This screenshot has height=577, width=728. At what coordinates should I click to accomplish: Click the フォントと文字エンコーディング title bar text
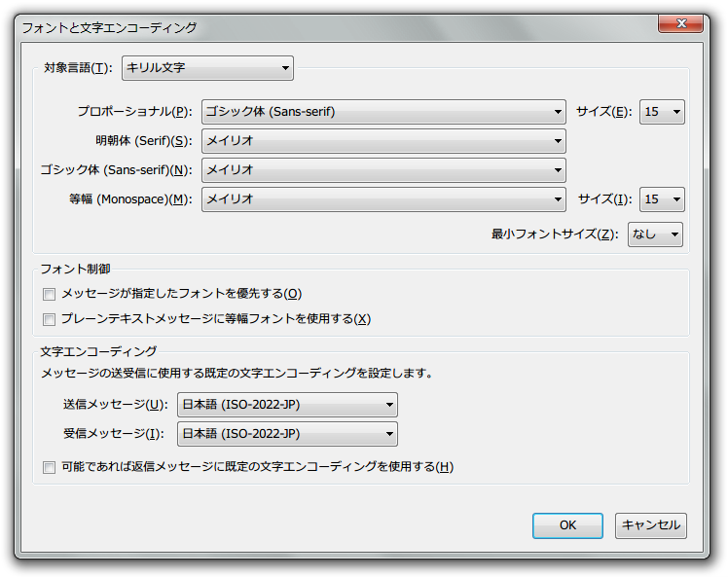click(x=109, y=28)
